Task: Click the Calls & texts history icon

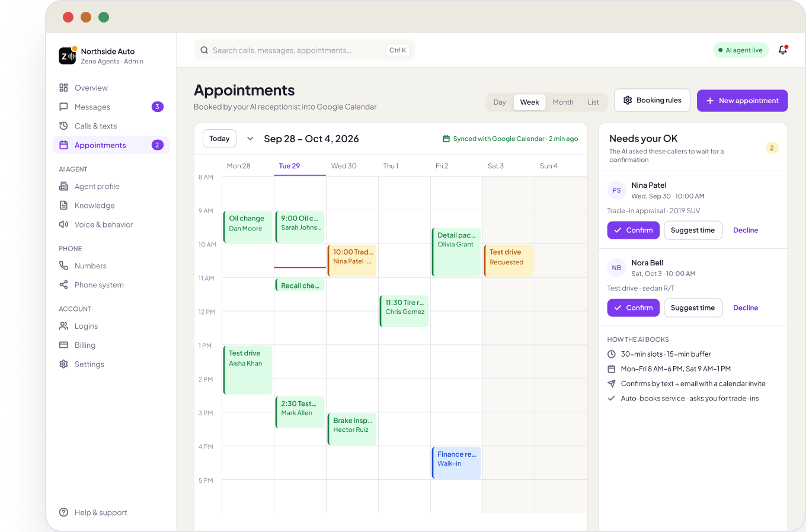Action: (x=63, y=126)
